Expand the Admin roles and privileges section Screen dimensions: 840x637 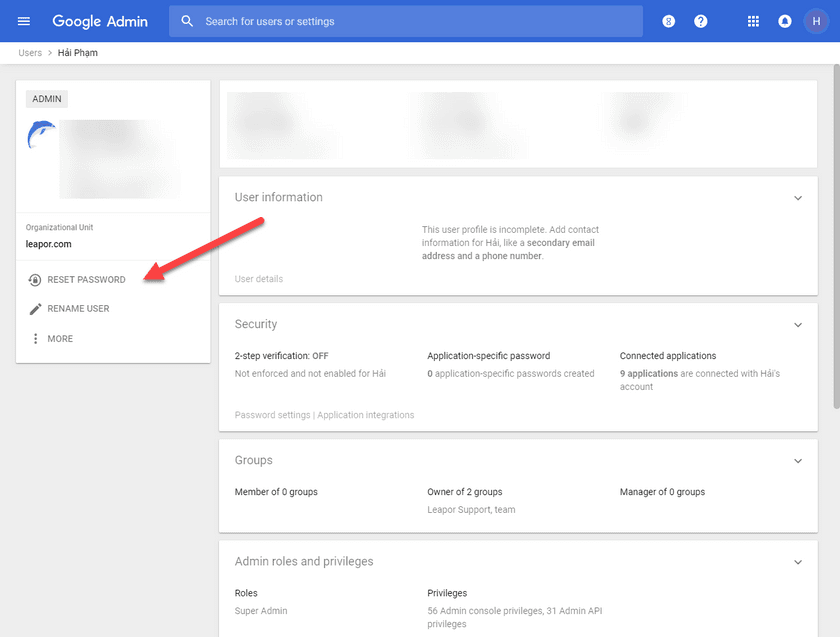(798, 561)
